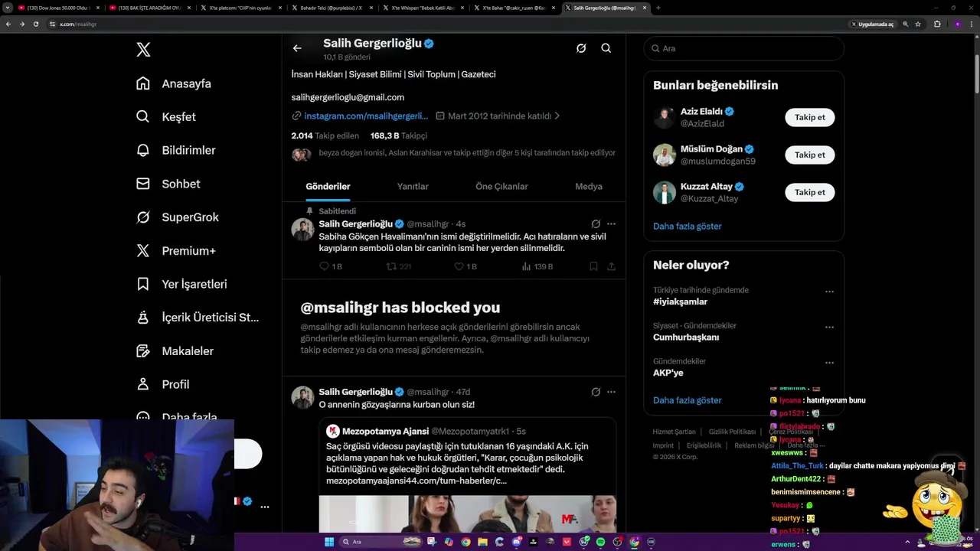Switch to the Yanıtlar tab
Screen dimensions: 980x551
(413, 186)
